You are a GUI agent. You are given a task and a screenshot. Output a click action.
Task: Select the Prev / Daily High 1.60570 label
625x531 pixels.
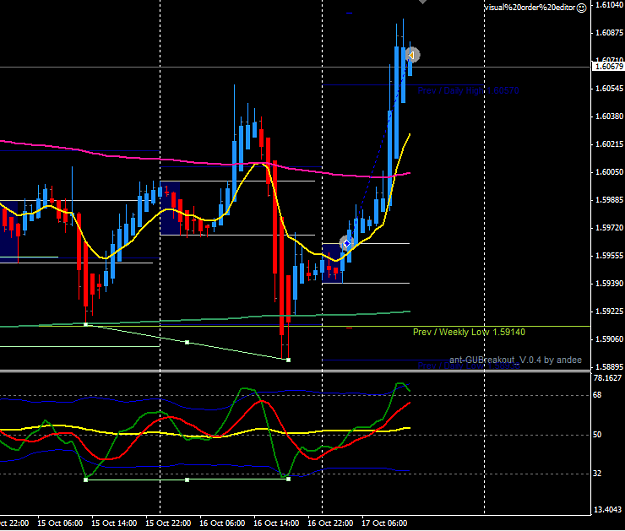pos(468,91)
